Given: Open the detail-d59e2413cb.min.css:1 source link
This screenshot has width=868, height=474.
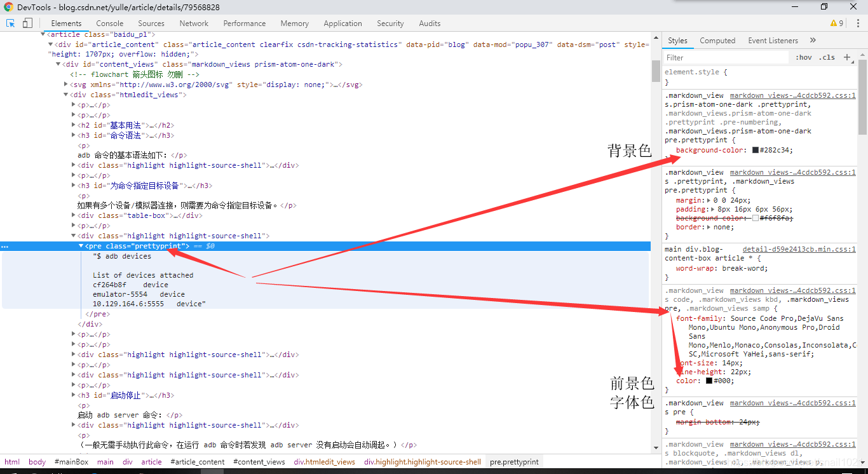Looking at the screenshot, I should 799,249.
